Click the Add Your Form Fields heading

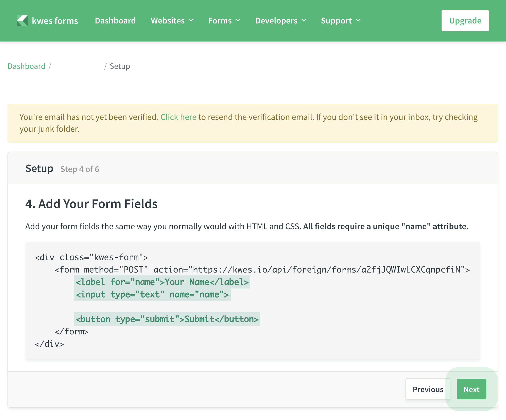coord(92,204)
